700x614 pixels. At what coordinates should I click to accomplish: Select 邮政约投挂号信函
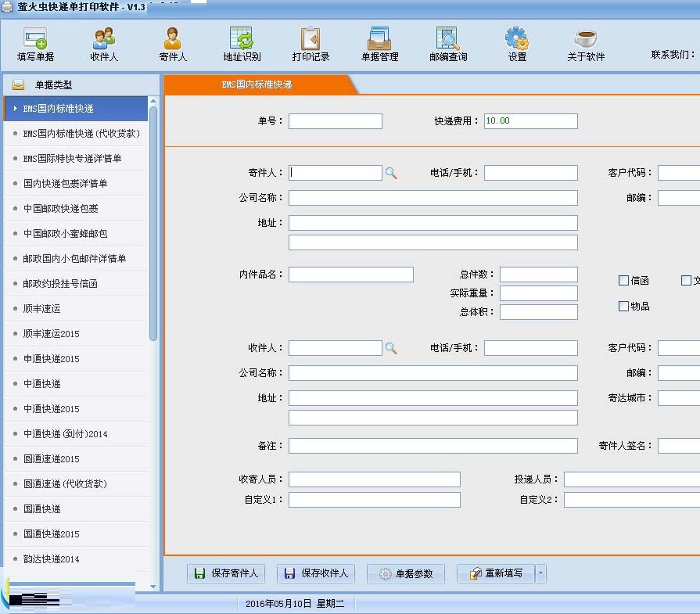[x=76, y=284]
